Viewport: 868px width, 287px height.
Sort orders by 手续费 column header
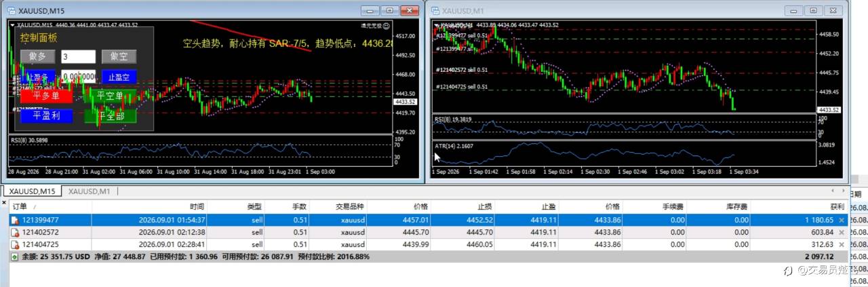click(x=656, y=206)
